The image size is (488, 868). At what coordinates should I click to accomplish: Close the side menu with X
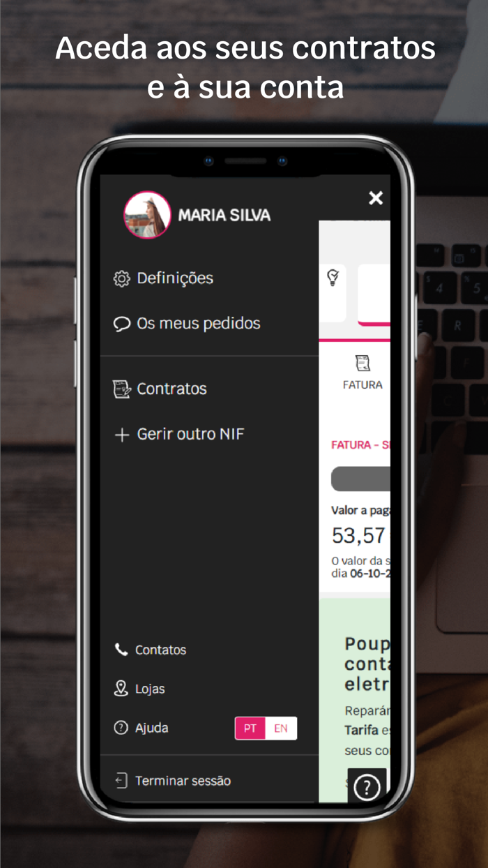click(x=376, y=198)
